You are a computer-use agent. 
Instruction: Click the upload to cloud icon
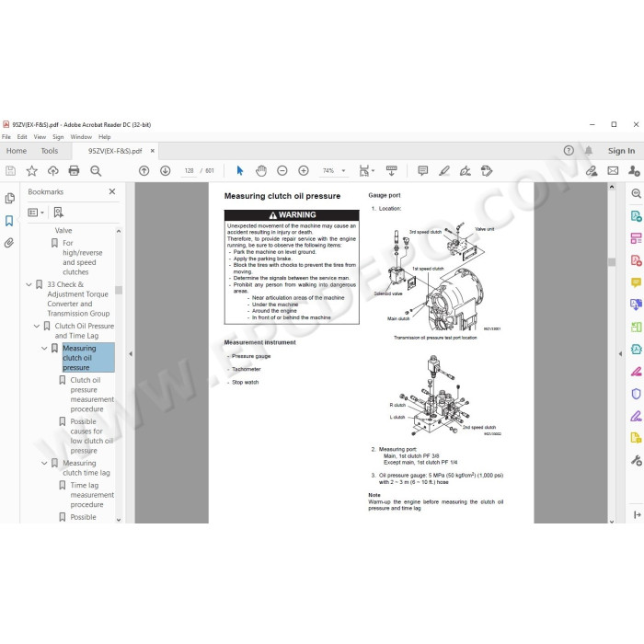(x=53, y=171)
